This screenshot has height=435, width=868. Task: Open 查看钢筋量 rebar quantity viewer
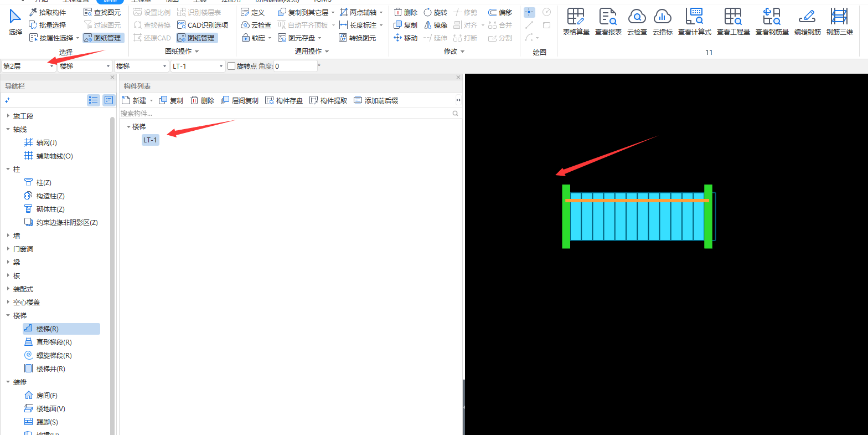pyautogui.click(x=772, y=22)
